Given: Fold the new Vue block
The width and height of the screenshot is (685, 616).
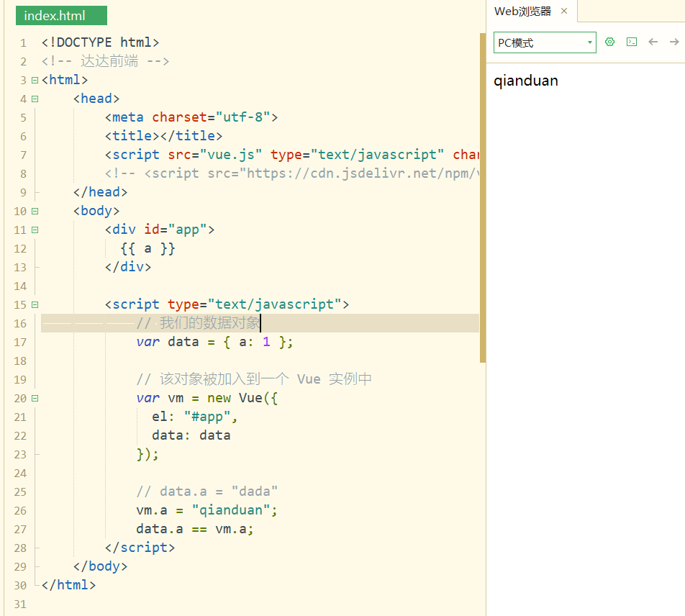Looking at the screenshot, I should (35, 398).
